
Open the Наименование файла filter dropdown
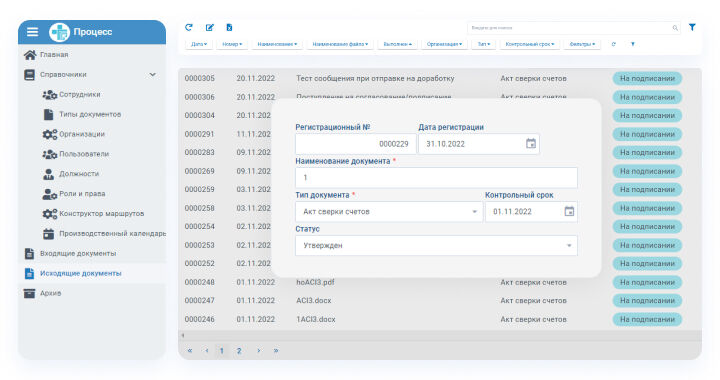pyautogui.click(x=340, y=44)
